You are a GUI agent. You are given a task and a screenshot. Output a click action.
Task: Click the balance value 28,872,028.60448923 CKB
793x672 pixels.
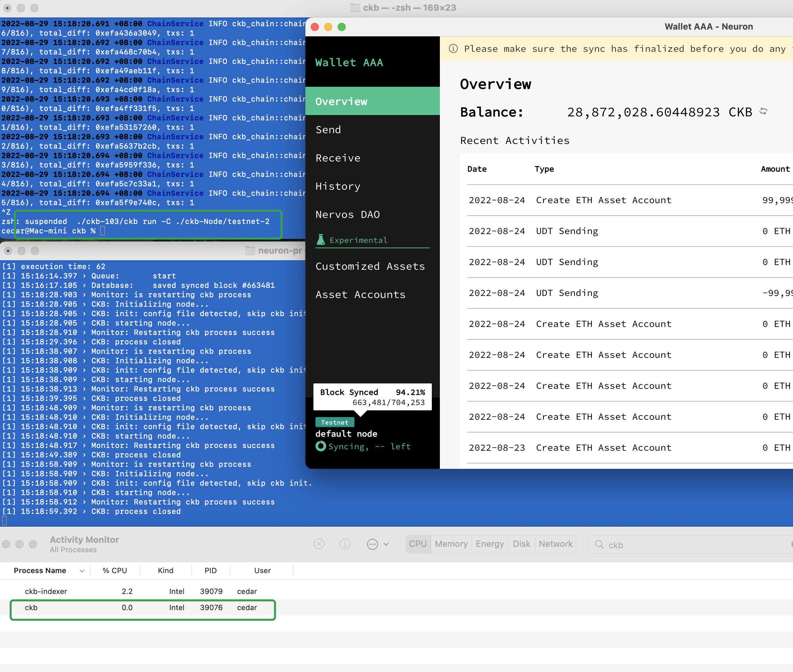click(659, 112)
